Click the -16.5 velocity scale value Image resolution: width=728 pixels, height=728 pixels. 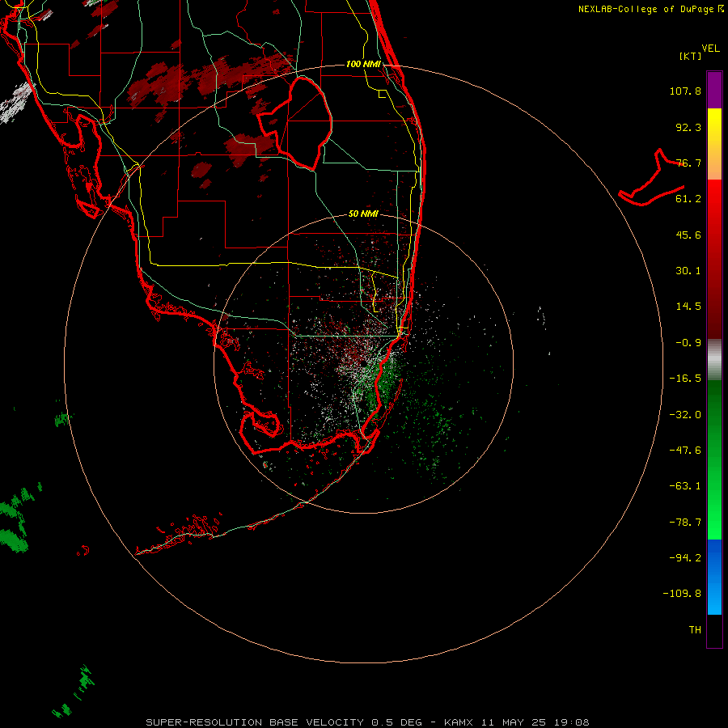685,379
